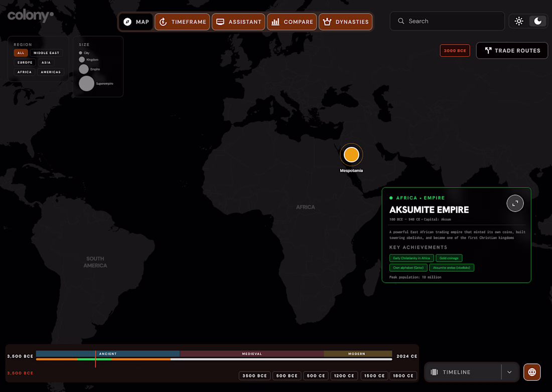552x392 pixels.
Task: Switch to dark mode moon icon
Action: coord(537,21)
